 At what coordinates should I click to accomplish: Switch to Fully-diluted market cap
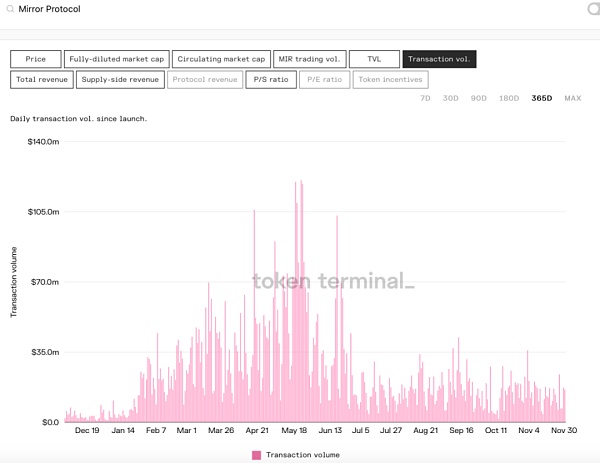coord(116,59)
